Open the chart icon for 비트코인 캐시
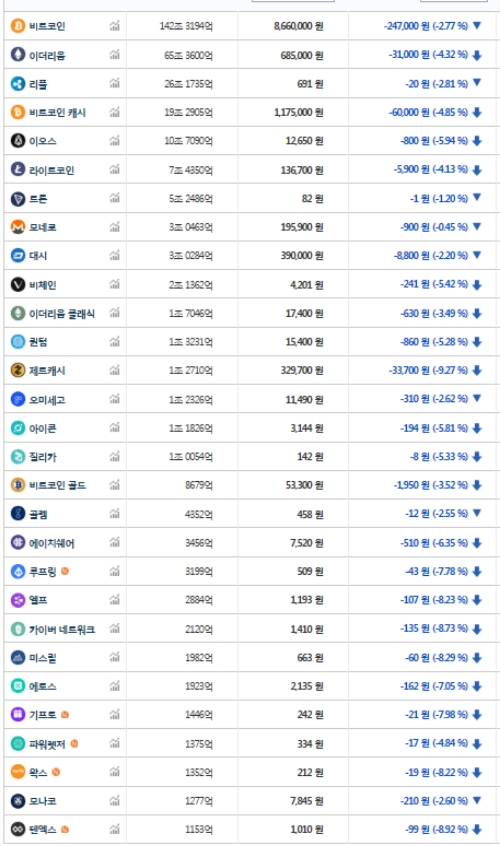 click(x=114, y=112)
